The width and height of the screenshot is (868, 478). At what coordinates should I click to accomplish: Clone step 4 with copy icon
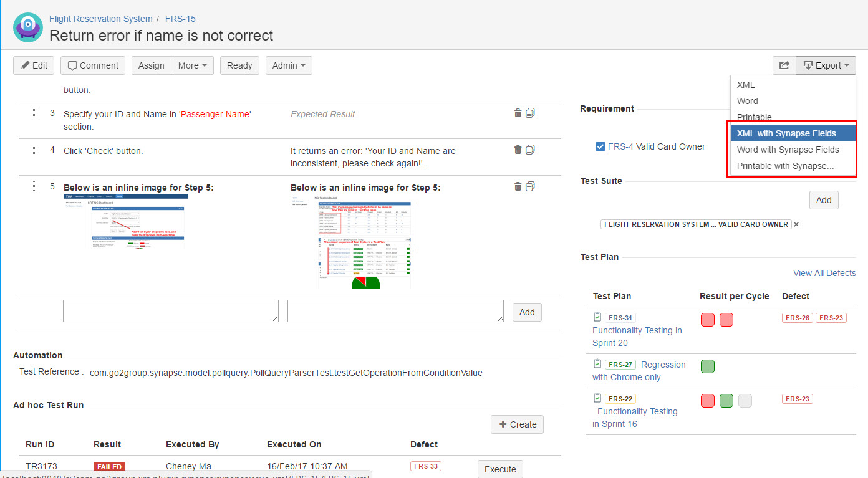[x=530, y=150]
